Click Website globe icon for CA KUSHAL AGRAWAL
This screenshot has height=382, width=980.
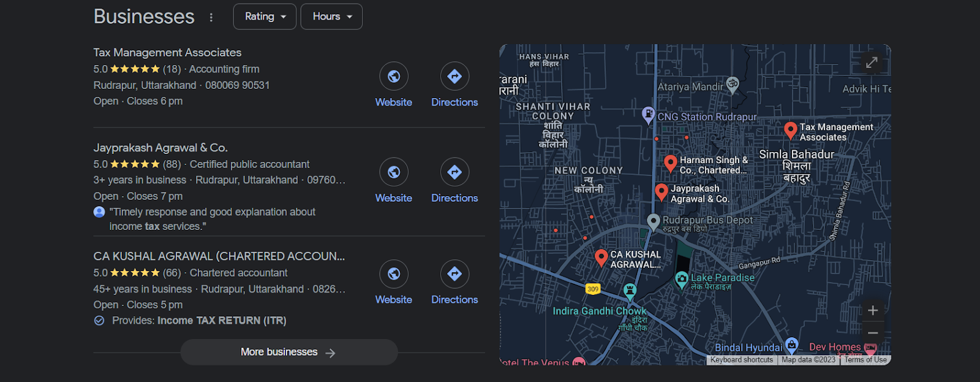point(394,273)
